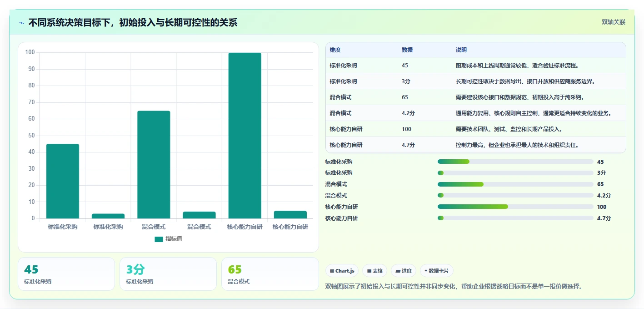Screen dimensions: 644x309
Task: Click the page title 不同系统决策目标下
Action: (133, 23)
